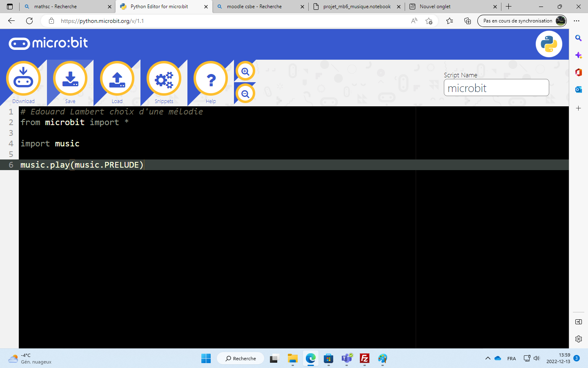
Task: Open FileZilla in the taskbar
Action: click(365, 359)
